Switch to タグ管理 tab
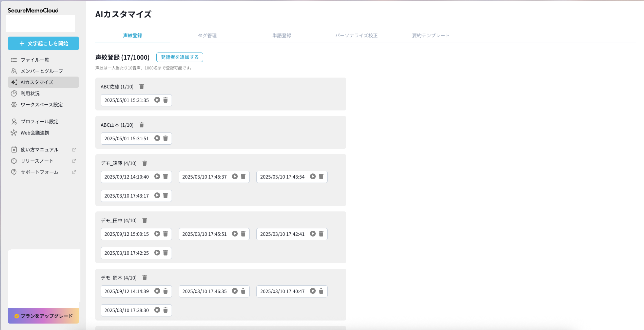This screenshot has width=644, height=330. pos(207,36)
